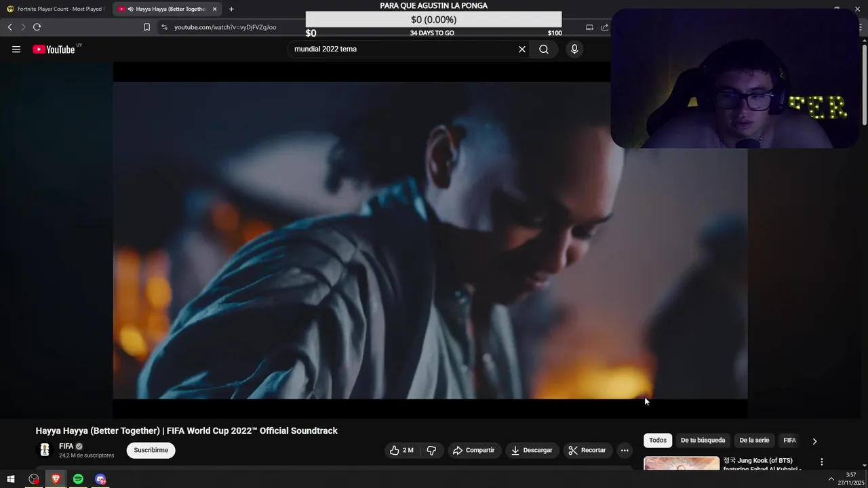Open the round red taskbar app icon
Screen dimensions: 868x488
pyautogui.click(x=34, y=479)
